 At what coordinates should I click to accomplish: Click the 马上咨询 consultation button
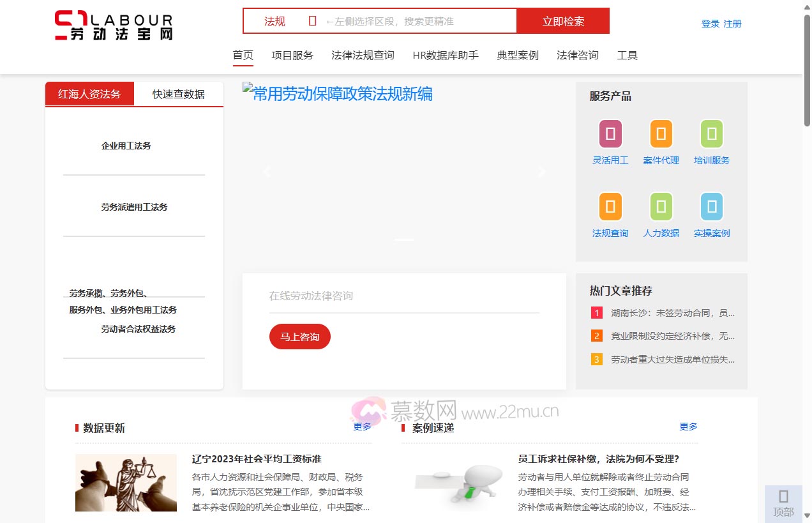tap(299, 337)
